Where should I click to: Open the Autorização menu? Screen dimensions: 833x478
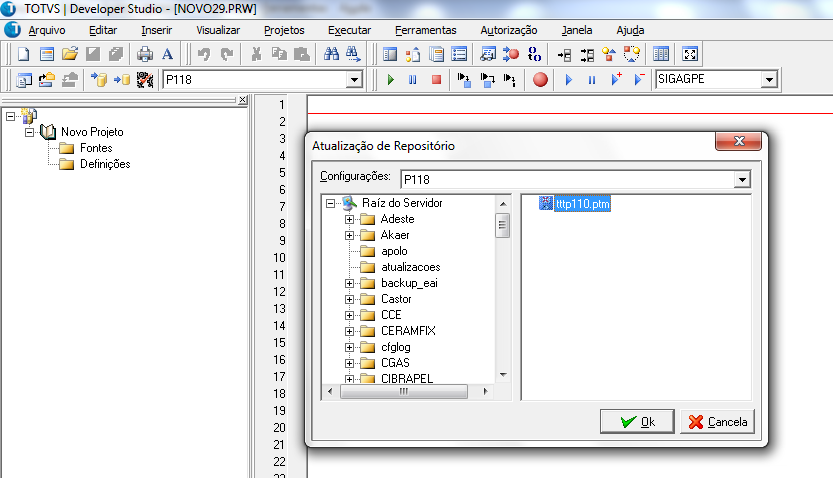(x=509, y=30)
